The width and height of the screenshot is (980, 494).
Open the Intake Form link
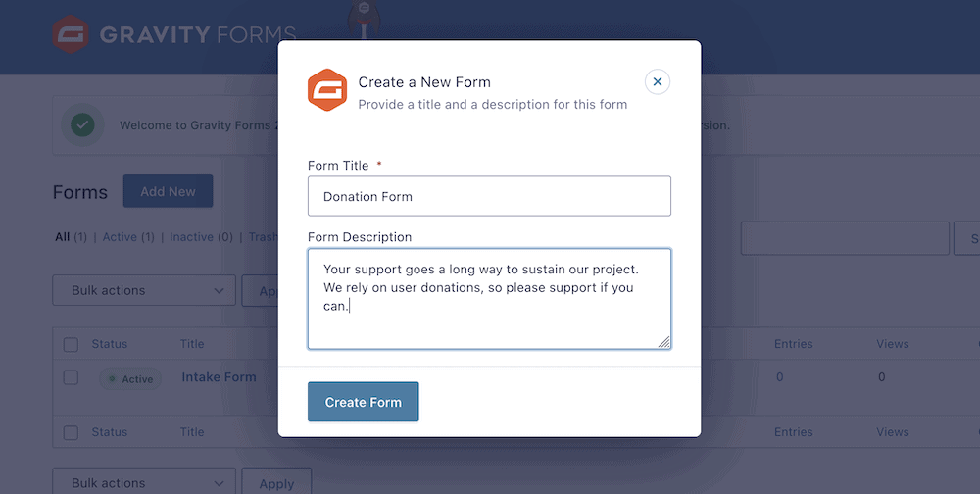219,377
